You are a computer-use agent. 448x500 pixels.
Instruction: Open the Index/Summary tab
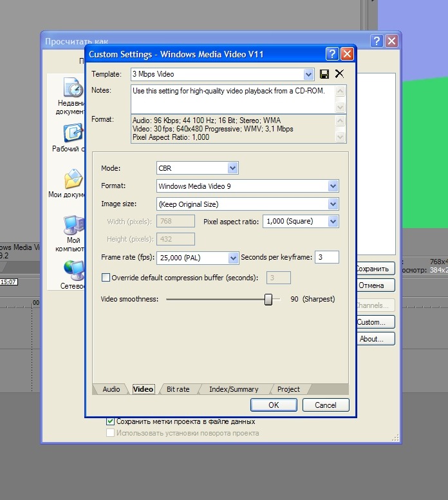tap(234, 389)
